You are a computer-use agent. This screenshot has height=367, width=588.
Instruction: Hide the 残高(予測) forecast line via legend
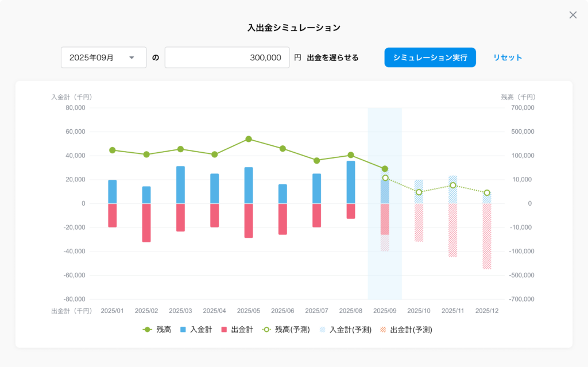[285, 330]
